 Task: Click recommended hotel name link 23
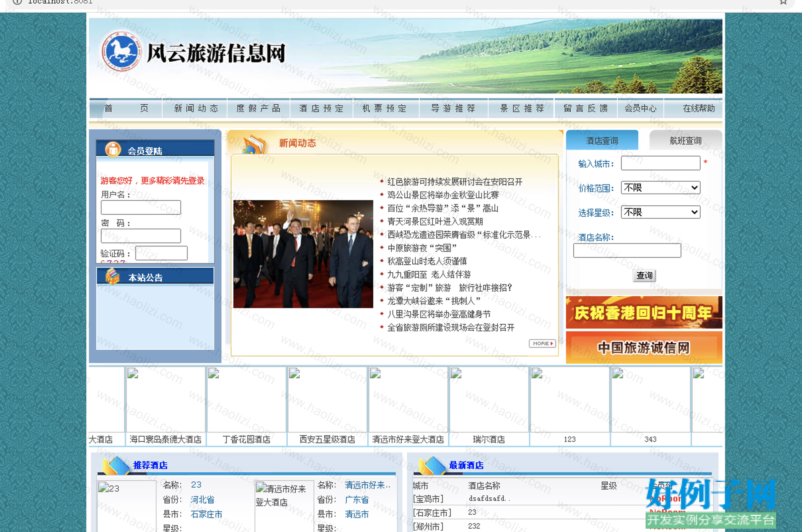tap(196, 485)
